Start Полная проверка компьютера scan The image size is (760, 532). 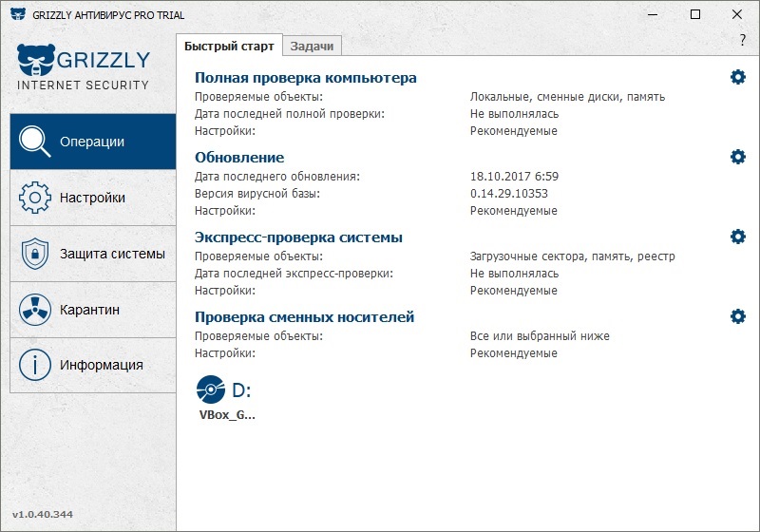click(x=305, y=78)
